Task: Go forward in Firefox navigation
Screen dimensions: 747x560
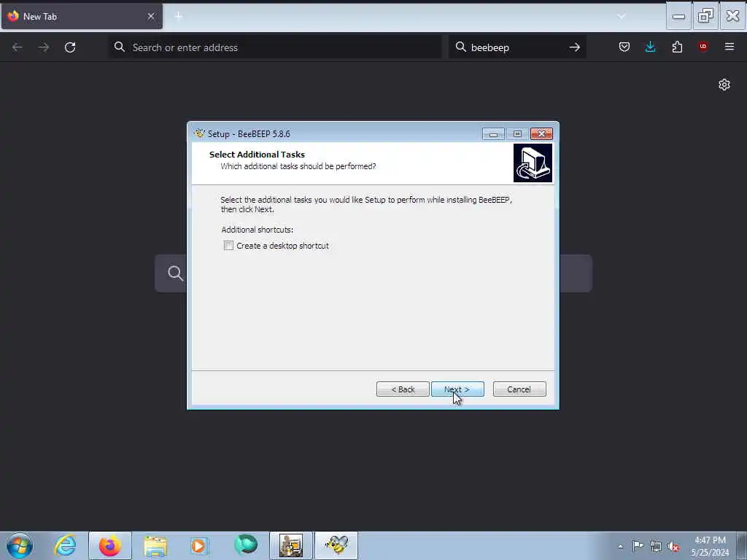Action: click(43, 47)
